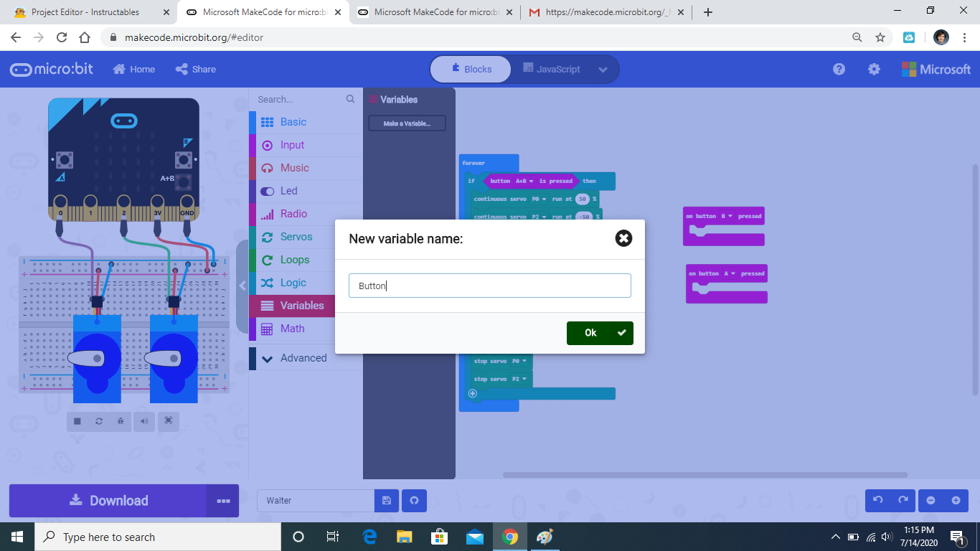
Task: Stop the micro:bit simulator
Action: (x=77, y=421)
